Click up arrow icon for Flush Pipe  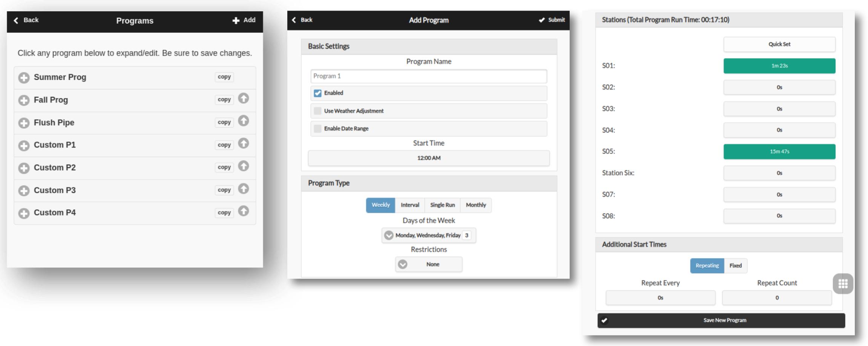click(x=244, y=121)
